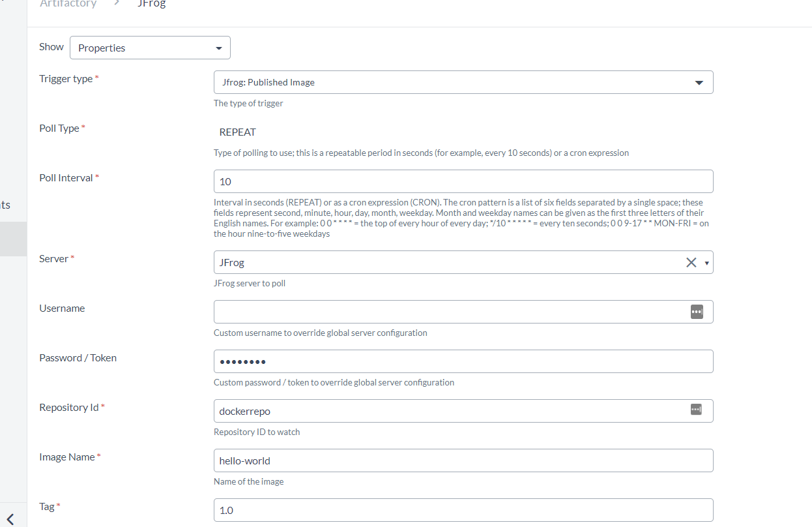Click the Image Name field hello-world
This screenshot has width=812, height=527.
click(463, 460)
